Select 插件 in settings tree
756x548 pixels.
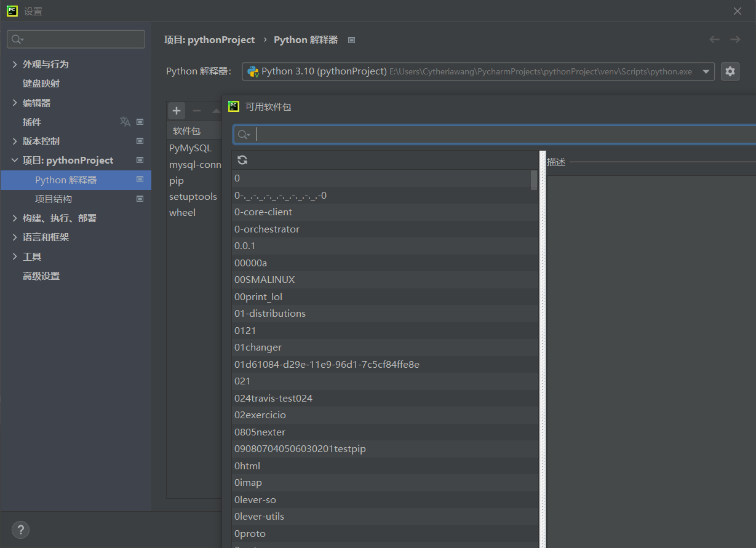click(32, 122)
